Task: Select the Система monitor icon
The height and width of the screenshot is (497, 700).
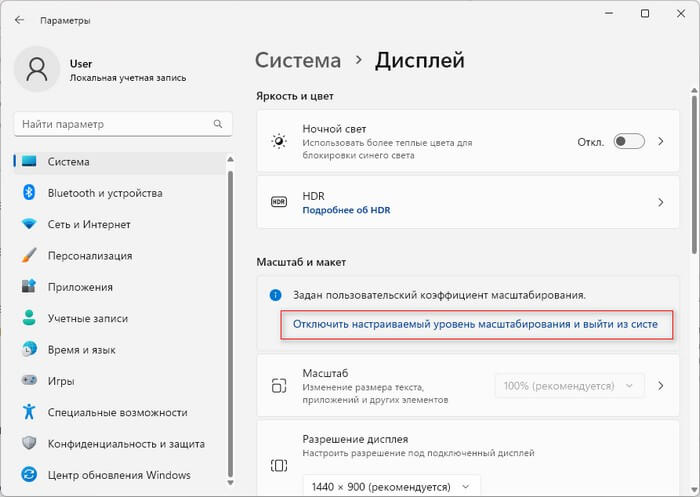Action: tap(29, 161)
